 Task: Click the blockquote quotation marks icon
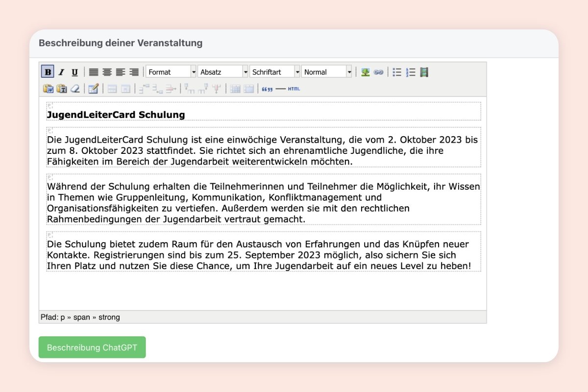267,89
